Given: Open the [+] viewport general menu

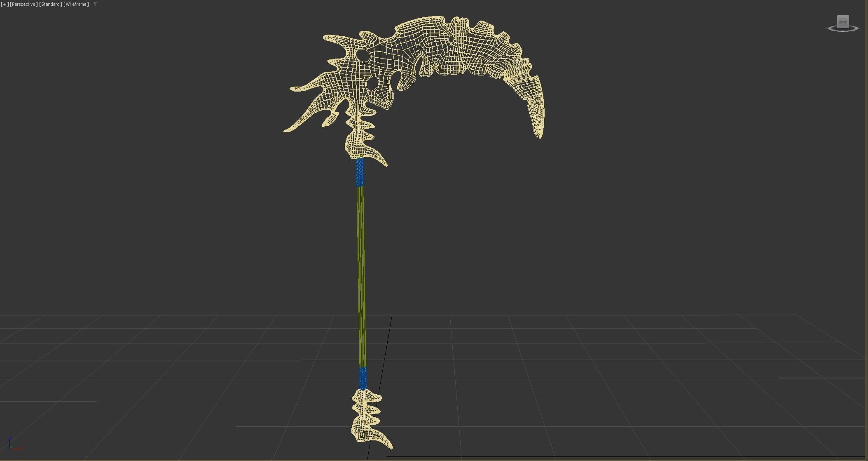Looking at the screenshot, I should click(5, 4).
